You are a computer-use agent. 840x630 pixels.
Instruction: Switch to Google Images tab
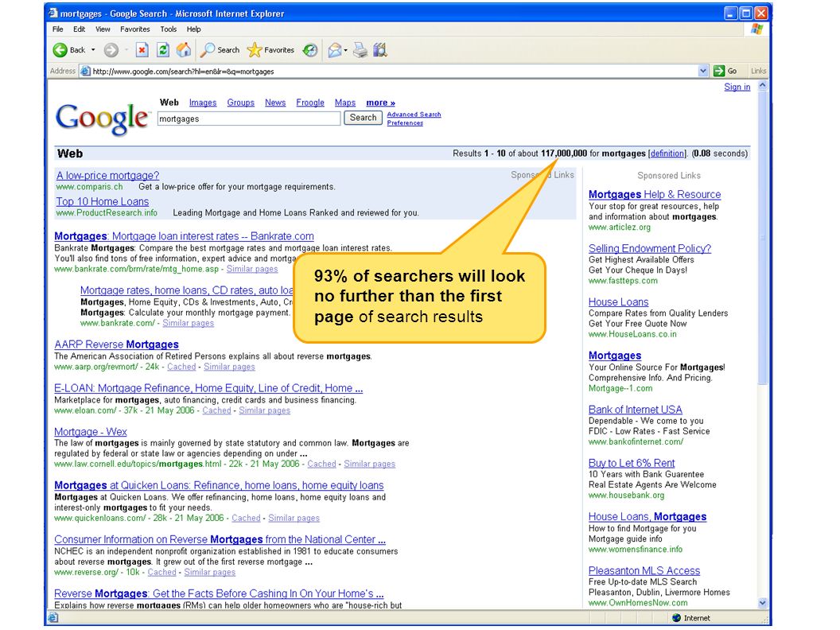point(203,103)
